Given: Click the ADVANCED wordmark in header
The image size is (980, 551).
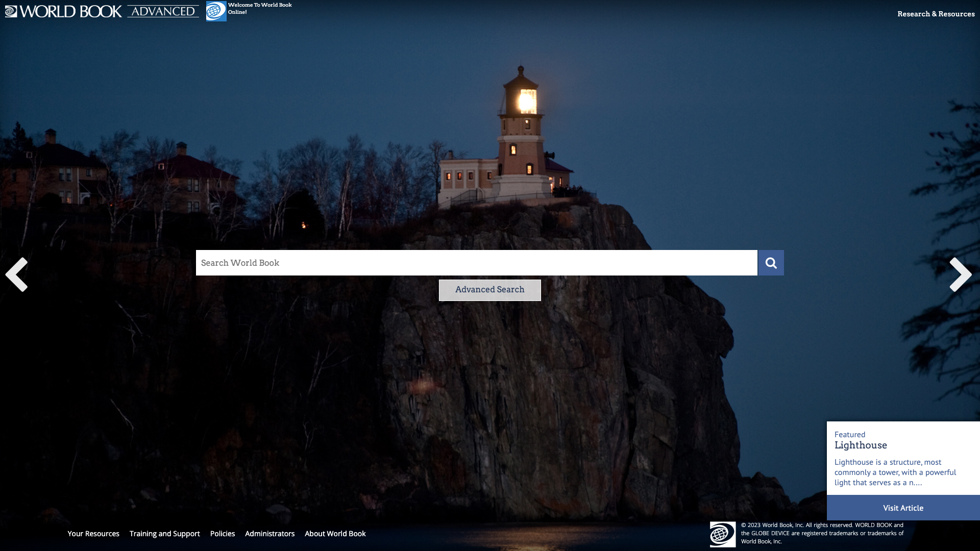Looking at the screenshot, I should coord(163,11).
